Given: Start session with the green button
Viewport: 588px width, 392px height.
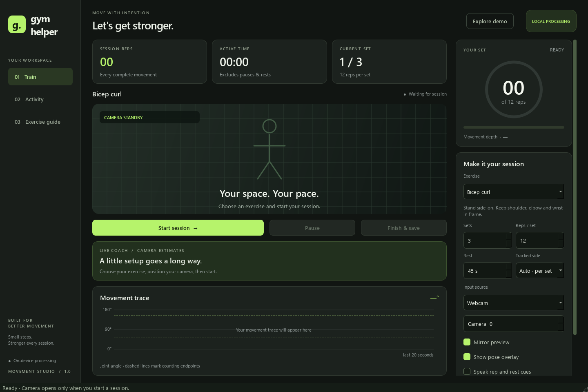Looking at the screenshot, I should click(178, 228).
